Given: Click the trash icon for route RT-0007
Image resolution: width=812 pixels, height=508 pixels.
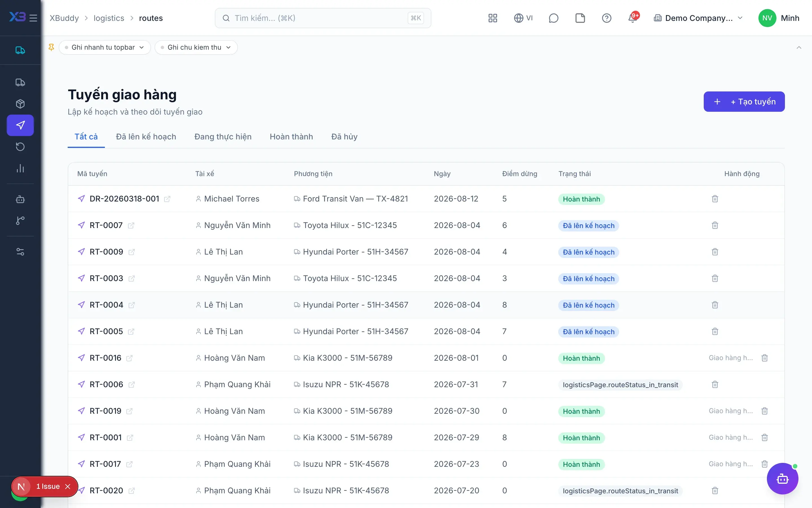Looking at the screenshot, I should 715,225.
